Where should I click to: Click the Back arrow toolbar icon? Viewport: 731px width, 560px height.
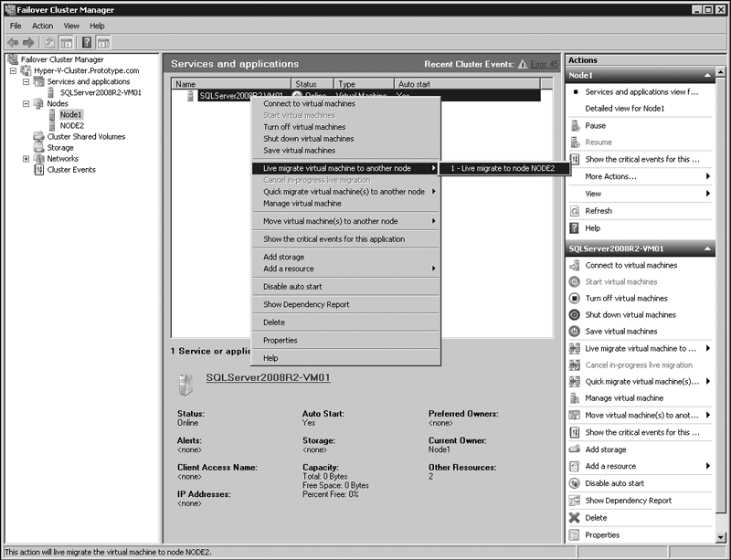click(x=13, y=43)
